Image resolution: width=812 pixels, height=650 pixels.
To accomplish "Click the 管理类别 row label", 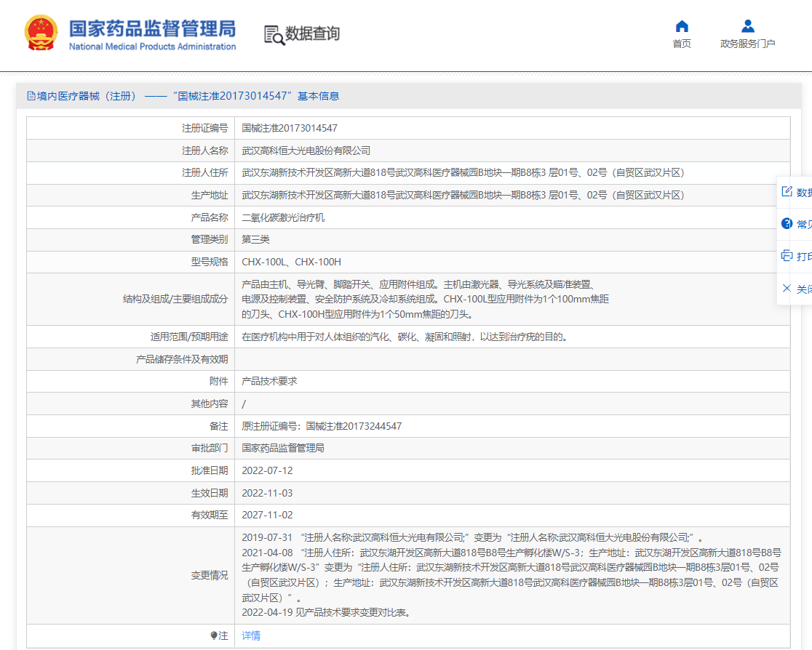I will [210, 240].
